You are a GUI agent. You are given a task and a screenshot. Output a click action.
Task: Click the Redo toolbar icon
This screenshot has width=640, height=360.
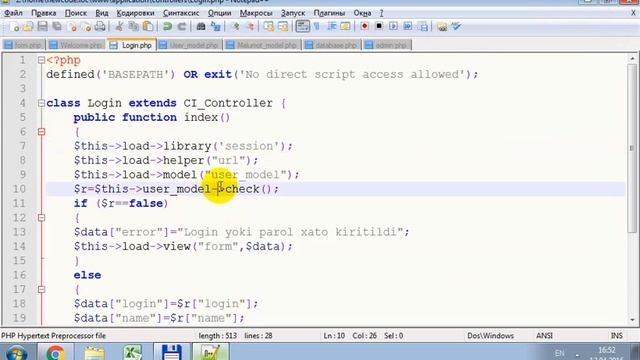[x=182, y=27]
